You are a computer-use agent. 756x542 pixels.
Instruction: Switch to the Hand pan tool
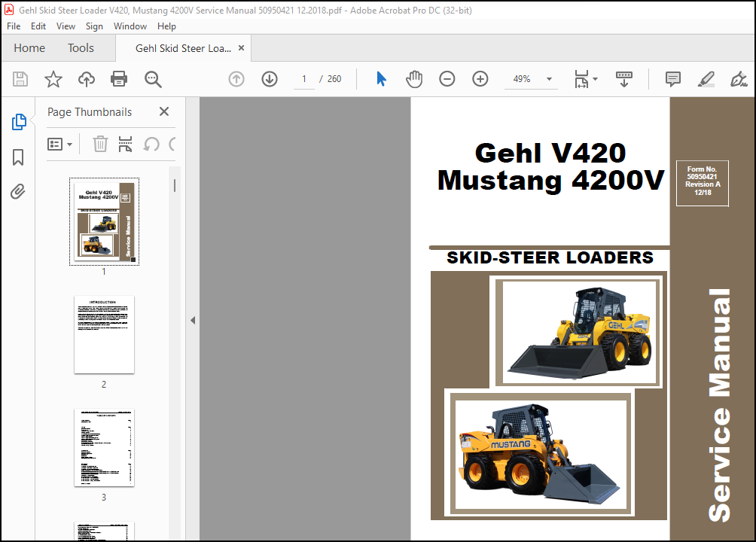pyautogui.click(x=413, y=78)
